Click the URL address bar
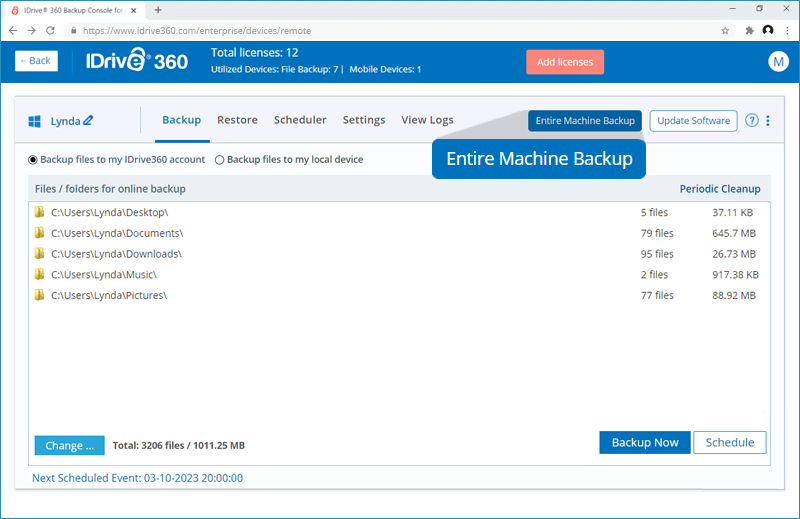The width and height of the screenshot is (800, 519). coord(398,31)
